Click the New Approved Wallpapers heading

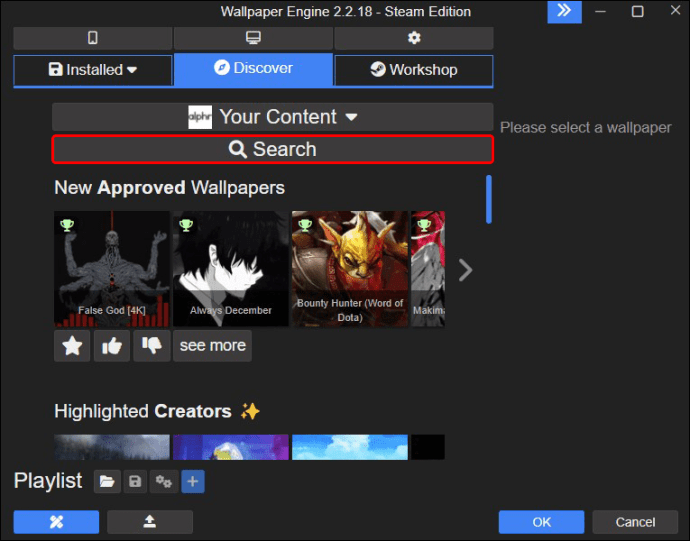click(169, 188)
